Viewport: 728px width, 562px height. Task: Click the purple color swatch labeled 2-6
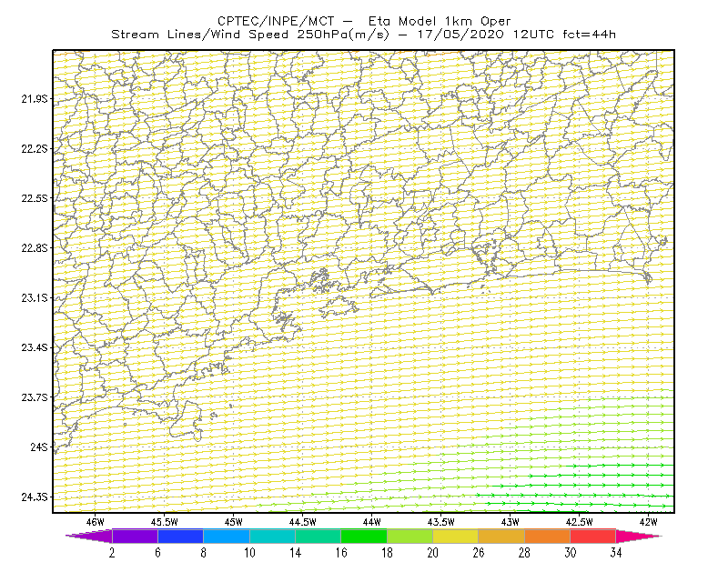coord(135,536)
